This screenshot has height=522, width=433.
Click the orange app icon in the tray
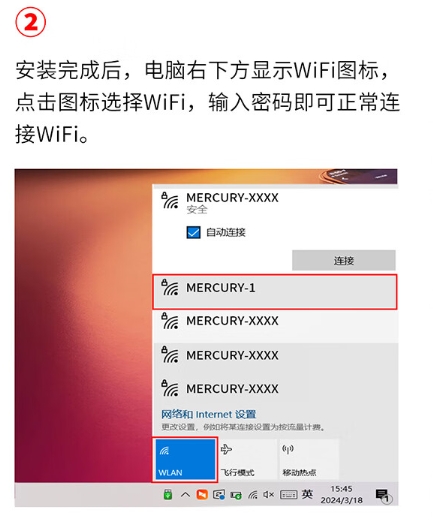[202, 495]
